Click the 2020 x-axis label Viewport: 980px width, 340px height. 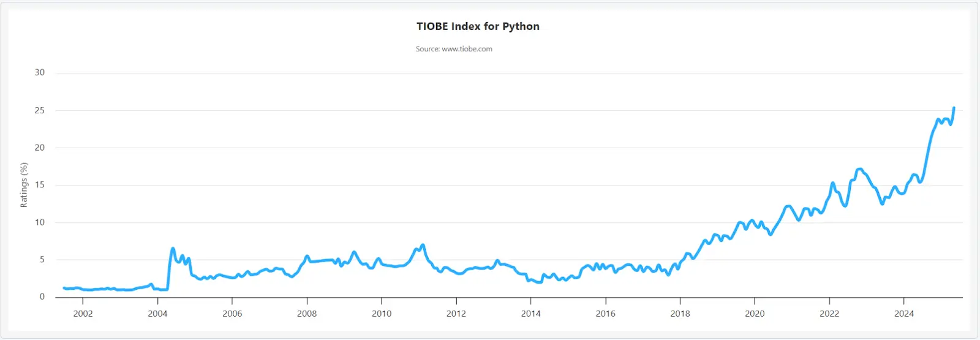point(755,314)
